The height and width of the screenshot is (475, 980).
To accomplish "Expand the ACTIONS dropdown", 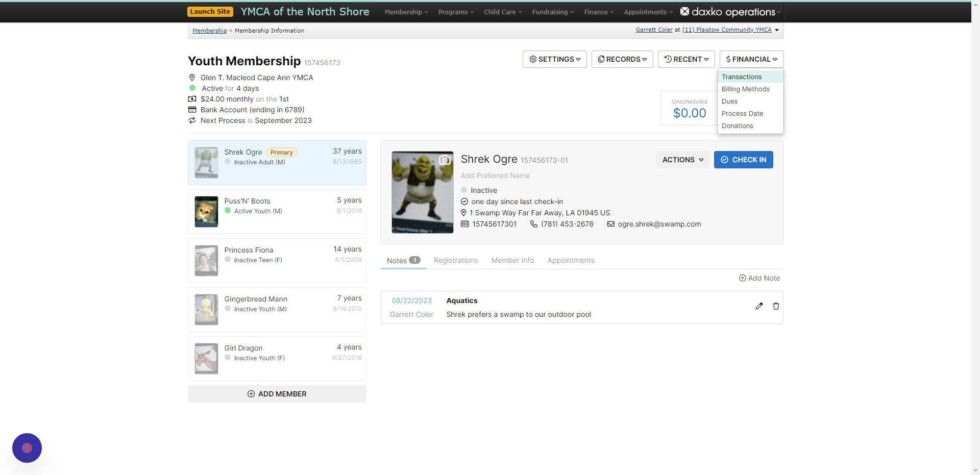I will point(682,160).
